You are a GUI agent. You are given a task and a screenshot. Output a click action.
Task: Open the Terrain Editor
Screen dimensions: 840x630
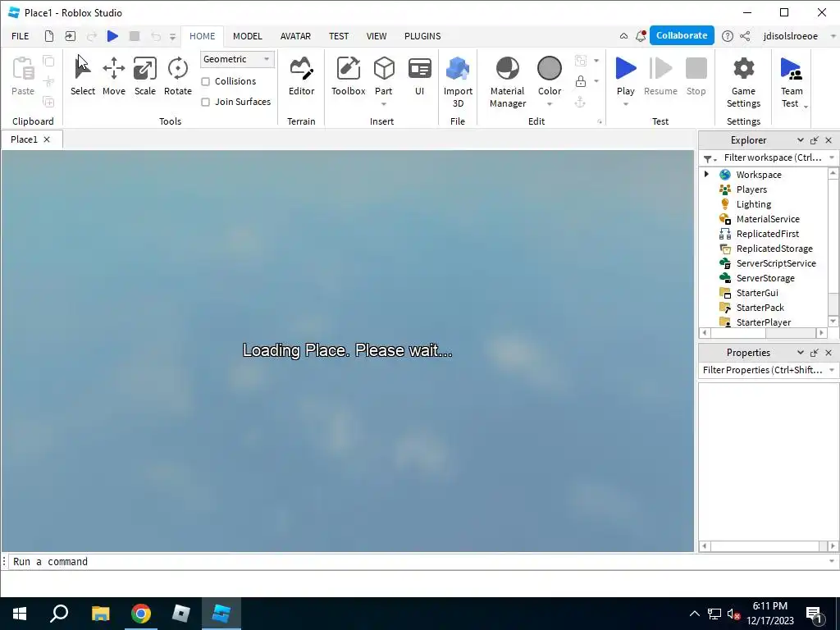(x=301, y=76)
